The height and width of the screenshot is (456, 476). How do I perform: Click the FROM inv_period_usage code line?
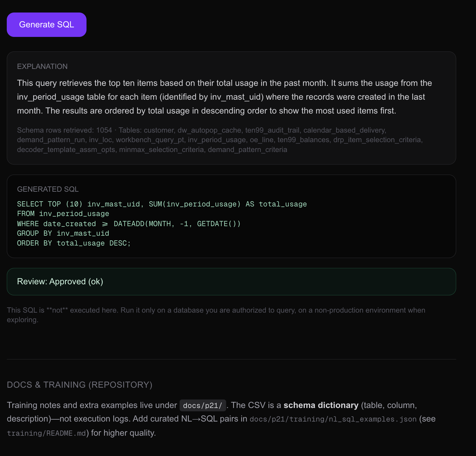pyautogui.click(x=63, y=214)
